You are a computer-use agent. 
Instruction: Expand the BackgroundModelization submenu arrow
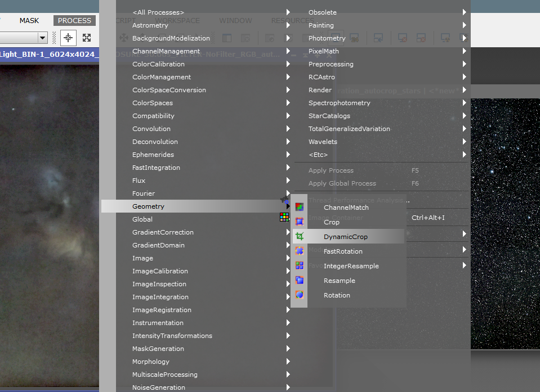pos(288,38)
